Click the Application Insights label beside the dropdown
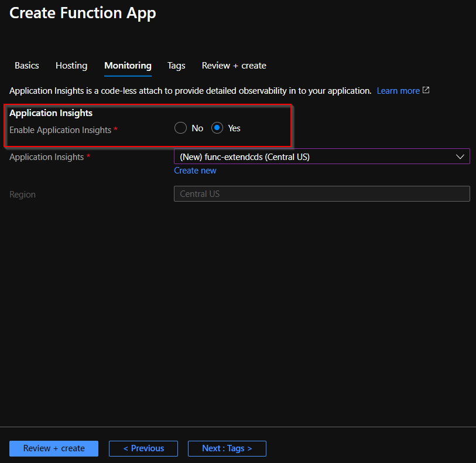Image resolution: width=476 pixels, height=463 pixels. click(46, 157)
